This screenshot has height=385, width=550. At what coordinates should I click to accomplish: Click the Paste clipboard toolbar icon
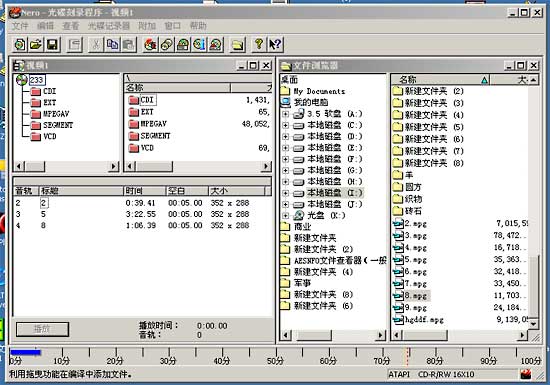pos(129,45)
